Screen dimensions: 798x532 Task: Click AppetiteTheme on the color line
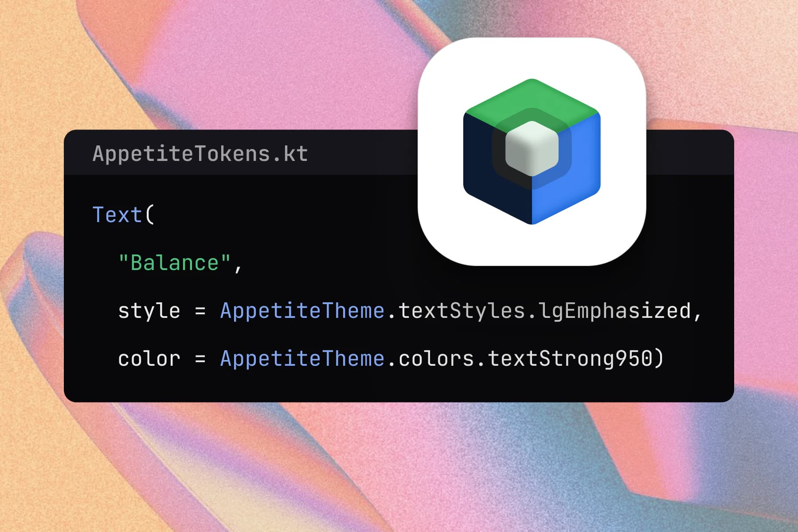click(x=302, y=358)
